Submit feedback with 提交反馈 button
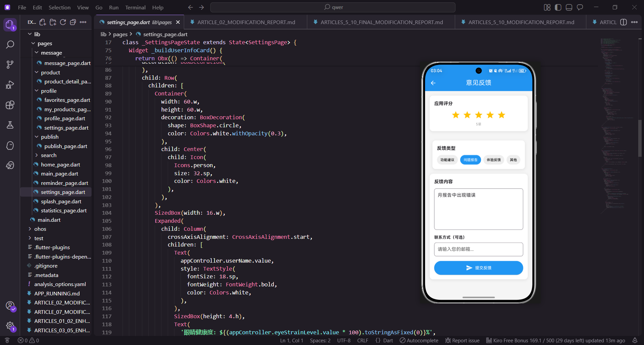The image size is (644, 345). 478,268
